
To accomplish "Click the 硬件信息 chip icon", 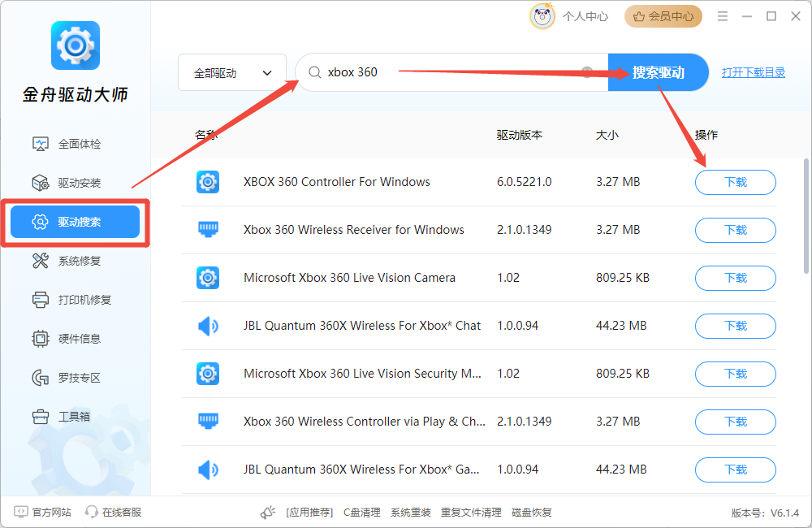I will pyautogui.click(x=41, y=339).
